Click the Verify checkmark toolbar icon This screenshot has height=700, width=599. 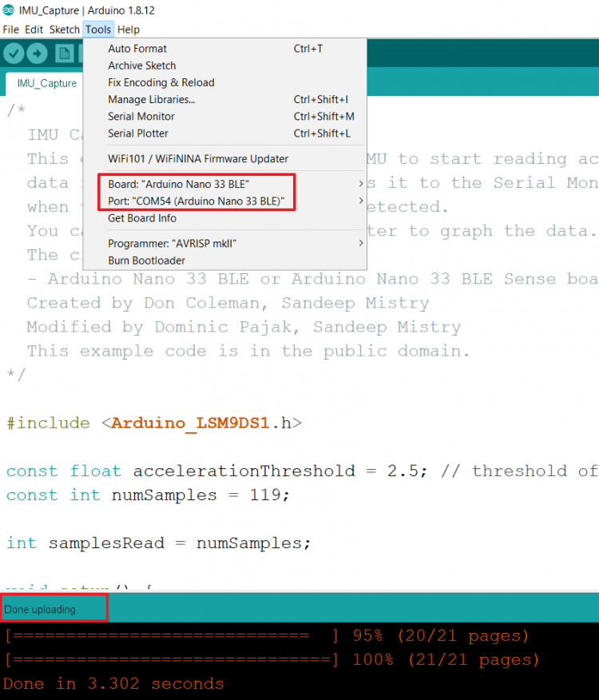point(14,54)
